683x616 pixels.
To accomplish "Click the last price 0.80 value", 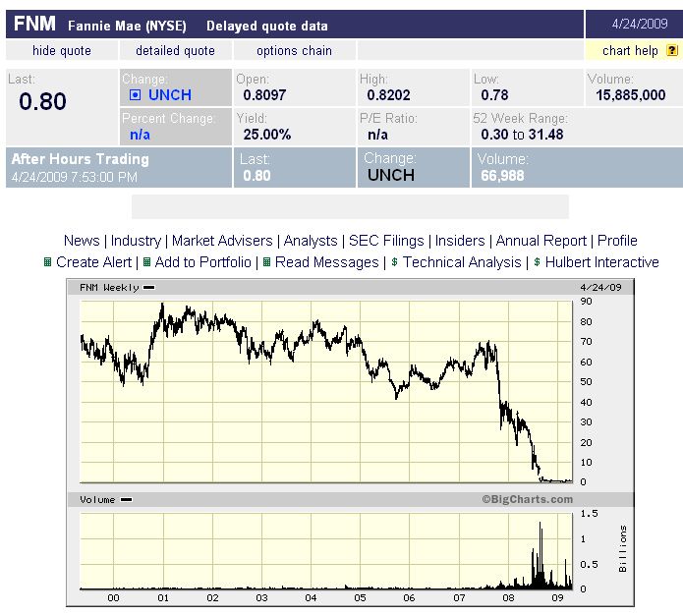I will (42, 101).
